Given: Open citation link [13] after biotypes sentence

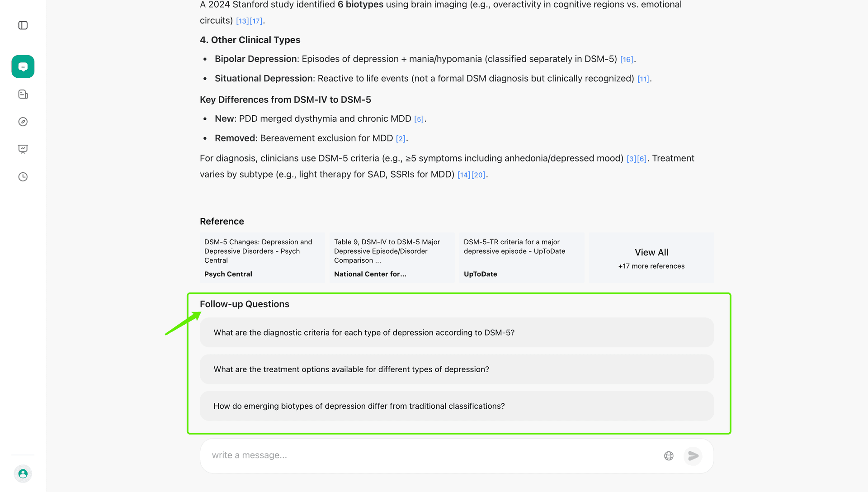Looking at the screenshot, I should pos(242,20).
